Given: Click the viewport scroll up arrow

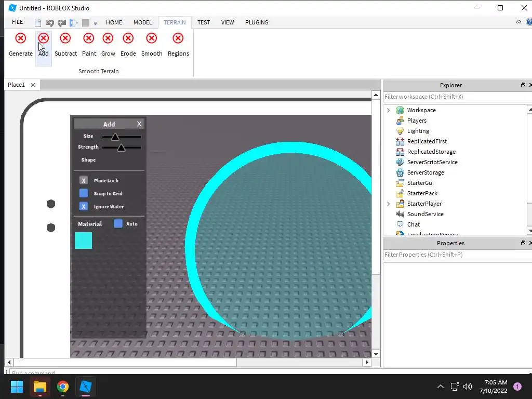Looking at the screenshot, I should pos(376,95).
